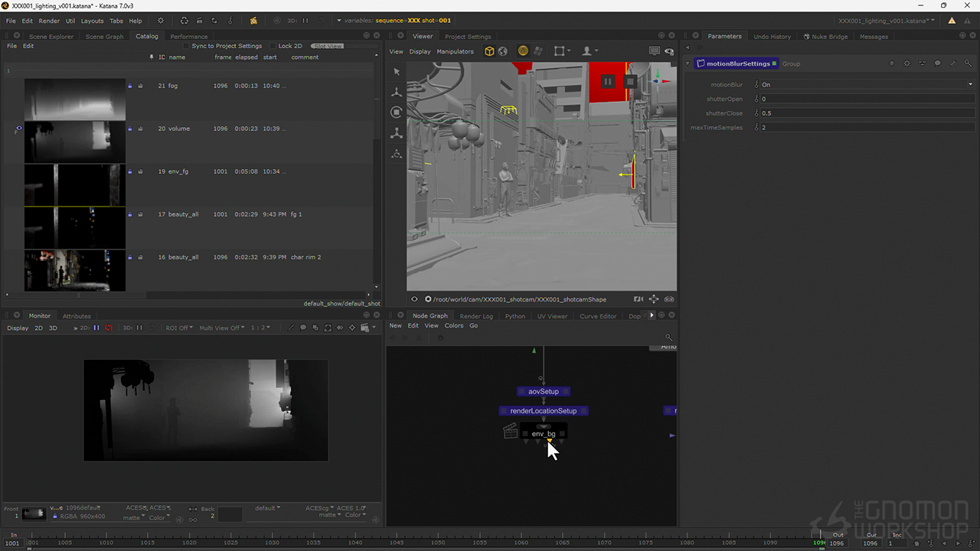Click the Slot View slider in Catalog
980x551 pixels.
(328, 46)
